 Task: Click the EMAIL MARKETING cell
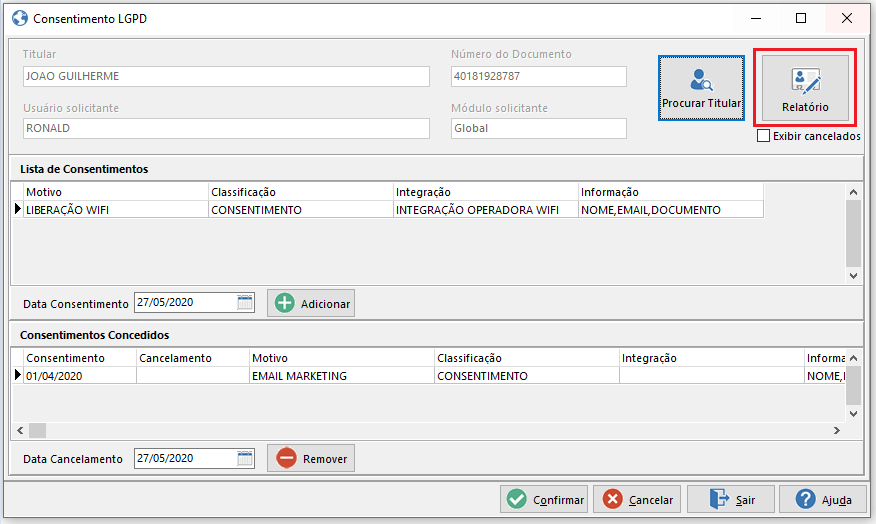click(x=341, y=375)
